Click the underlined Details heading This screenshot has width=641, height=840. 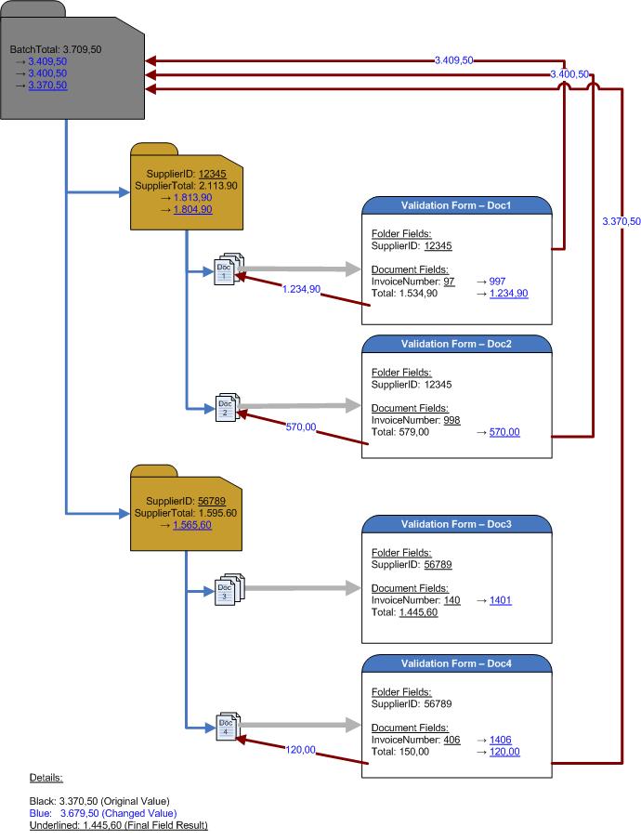coord(46,777)
